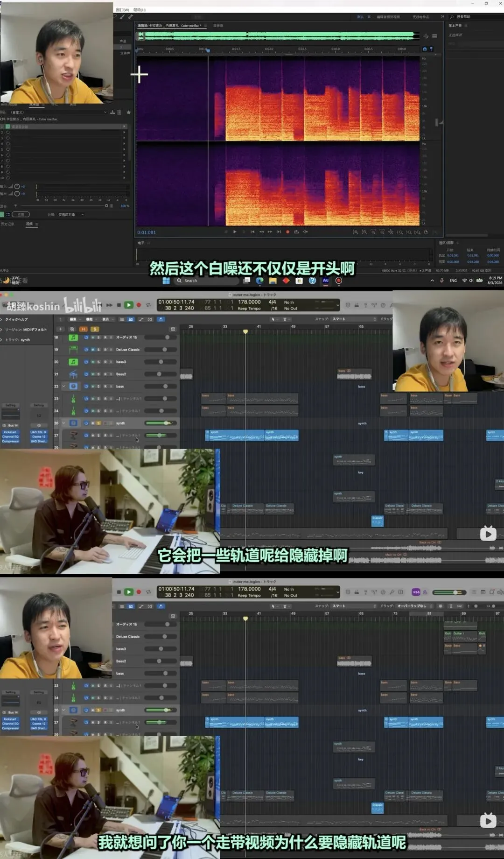Click the 178.0000 tempo value in the middle Logic frame

(x=249, y=302)
